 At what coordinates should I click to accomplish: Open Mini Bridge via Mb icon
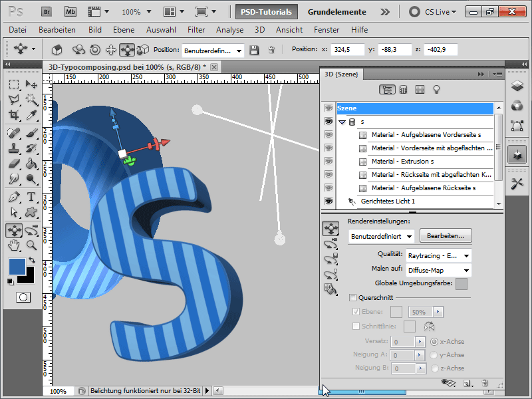(70, 12)
